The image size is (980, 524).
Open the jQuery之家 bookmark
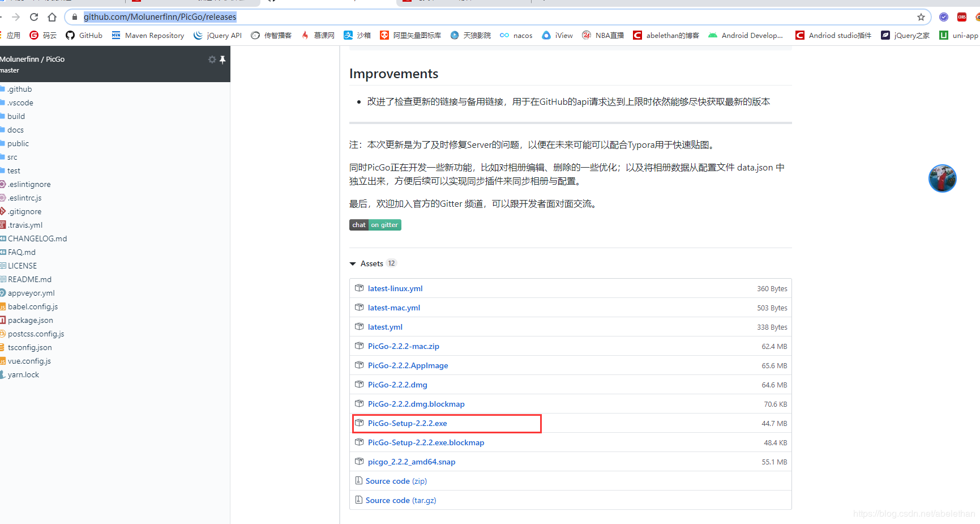[905, 35]
